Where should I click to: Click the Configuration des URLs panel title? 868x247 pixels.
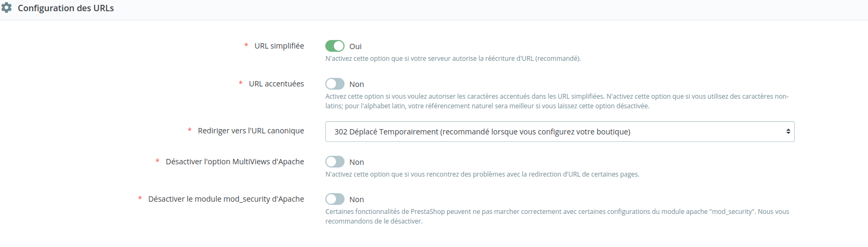point(66,9)
